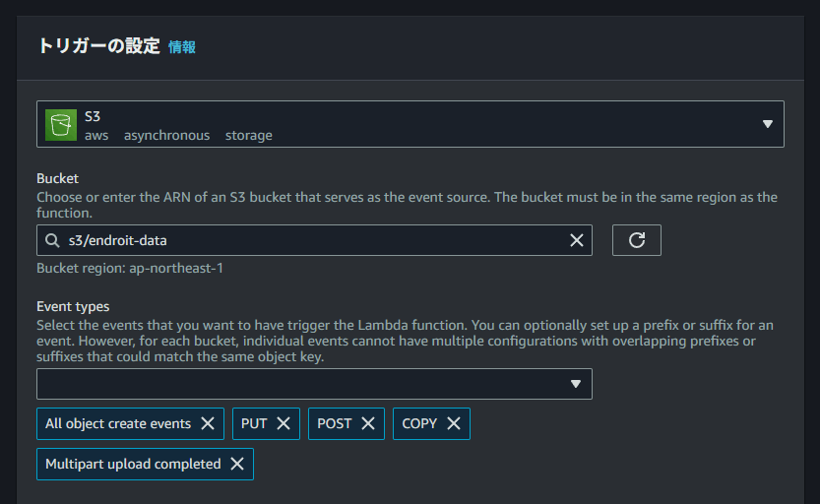Screen dimensions: 820x504
Task: Click the aws tag under S3
Action: (x=96, y=136)
